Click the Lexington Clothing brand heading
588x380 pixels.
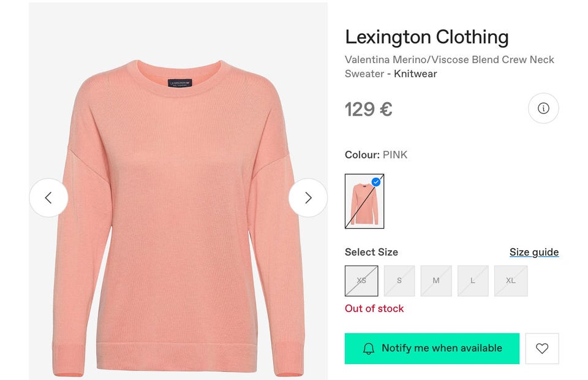pos(427,37)
